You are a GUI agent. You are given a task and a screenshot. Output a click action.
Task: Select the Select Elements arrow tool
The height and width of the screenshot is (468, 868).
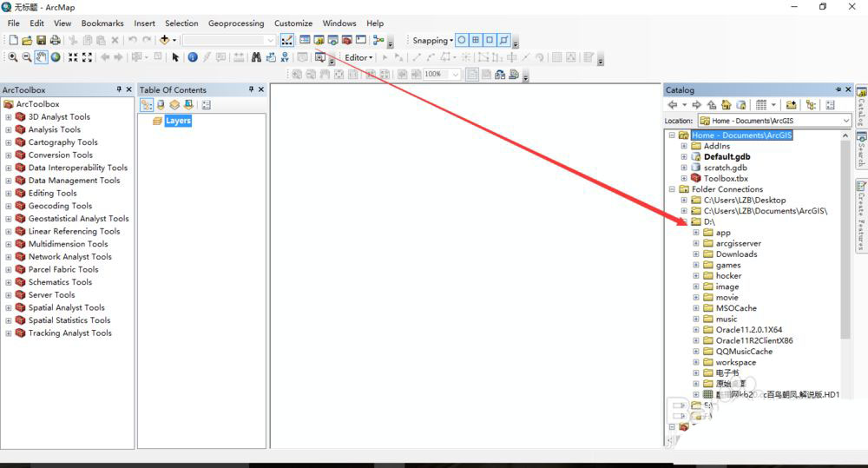coord(175,57)
